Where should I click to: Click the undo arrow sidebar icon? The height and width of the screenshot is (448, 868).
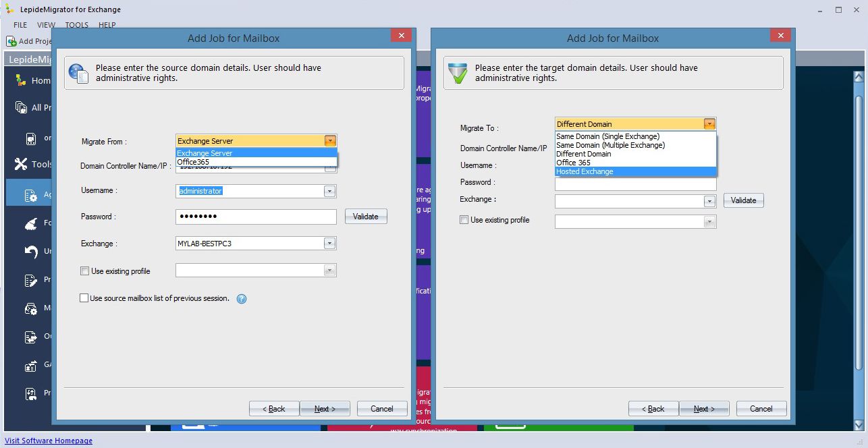(31, 251)
